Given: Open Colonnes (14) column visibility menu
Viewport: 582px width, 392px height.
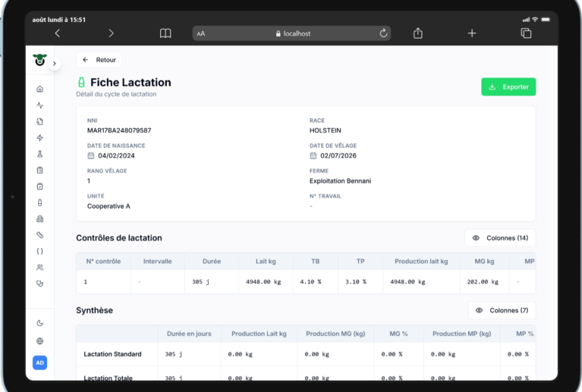Looking at the screenshot, I should [500, 238].
